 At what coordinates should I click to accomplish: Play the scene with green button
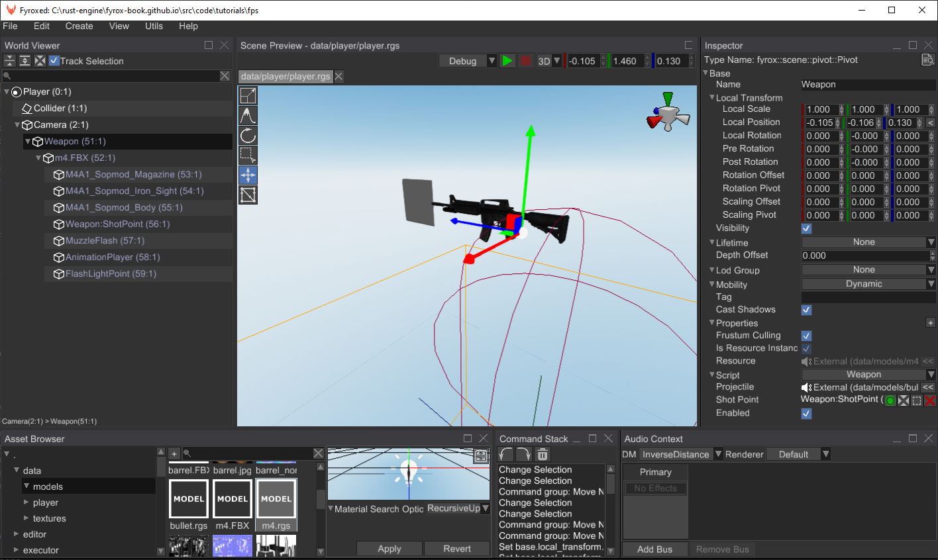507,61
